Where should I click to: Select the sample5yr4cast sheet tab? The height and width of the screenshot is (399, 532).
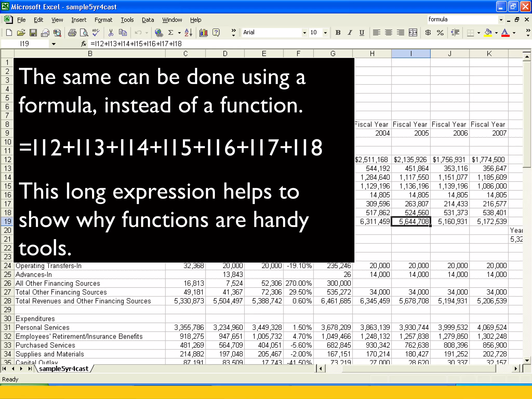[x=64, y=369]
